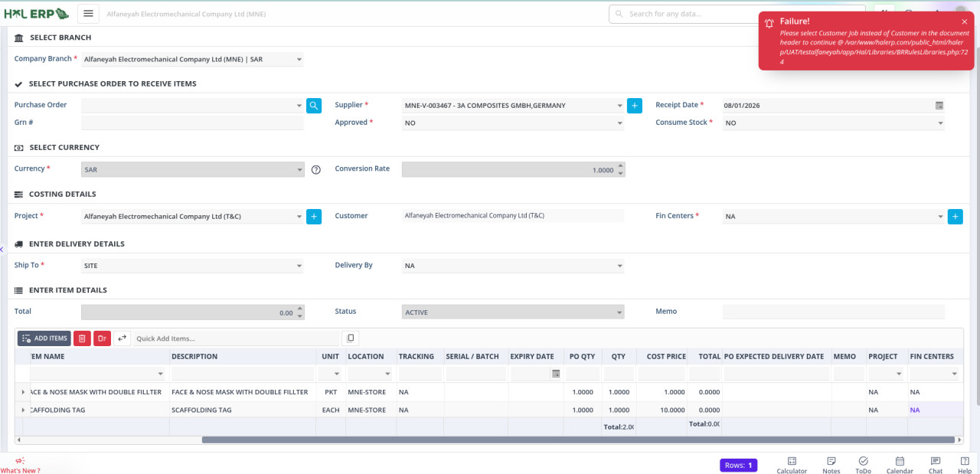
Task: Click the Quick Add Items field
Action: 234,338
